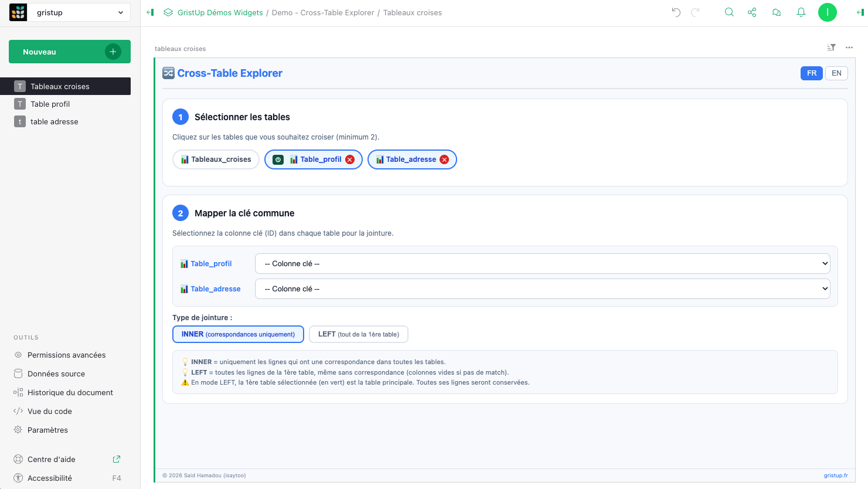Open notifications bell icon
The width and height of the screenshot is (868, 489).
(801, 12)
